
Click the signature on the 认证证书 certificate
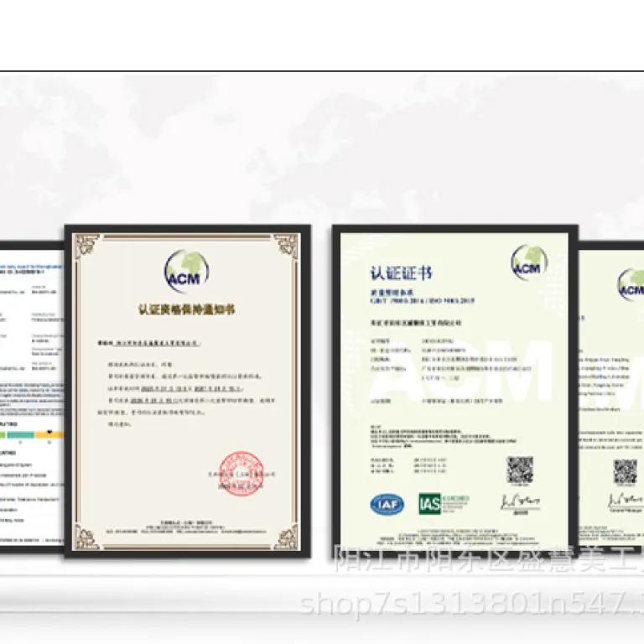(x=520, y=502)
